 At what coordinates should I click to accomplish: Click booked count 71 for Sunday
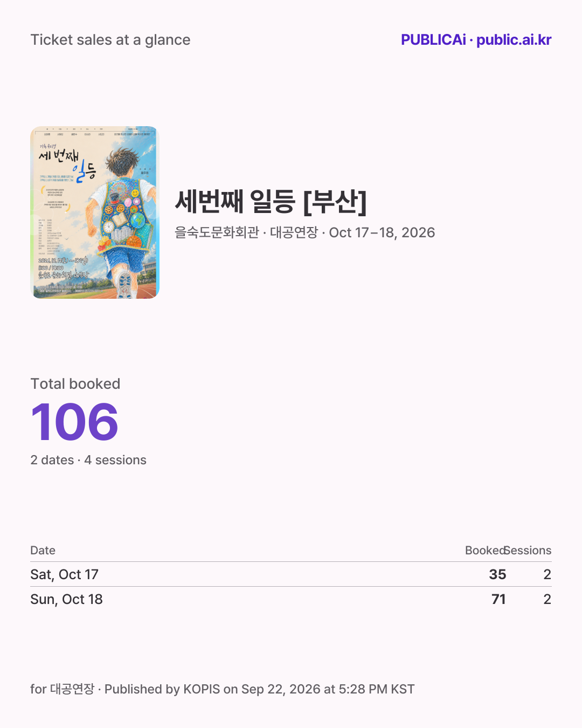point(498,599)
